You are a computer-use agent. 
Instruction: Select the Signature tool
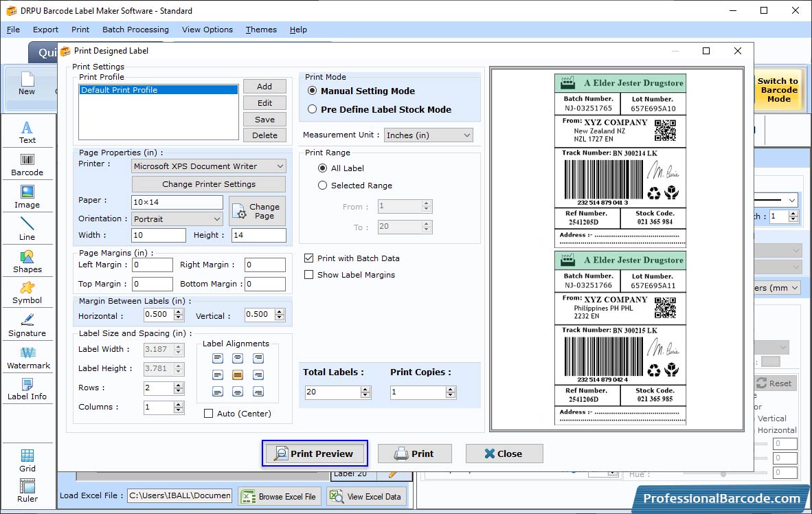[x=27, y=326]
